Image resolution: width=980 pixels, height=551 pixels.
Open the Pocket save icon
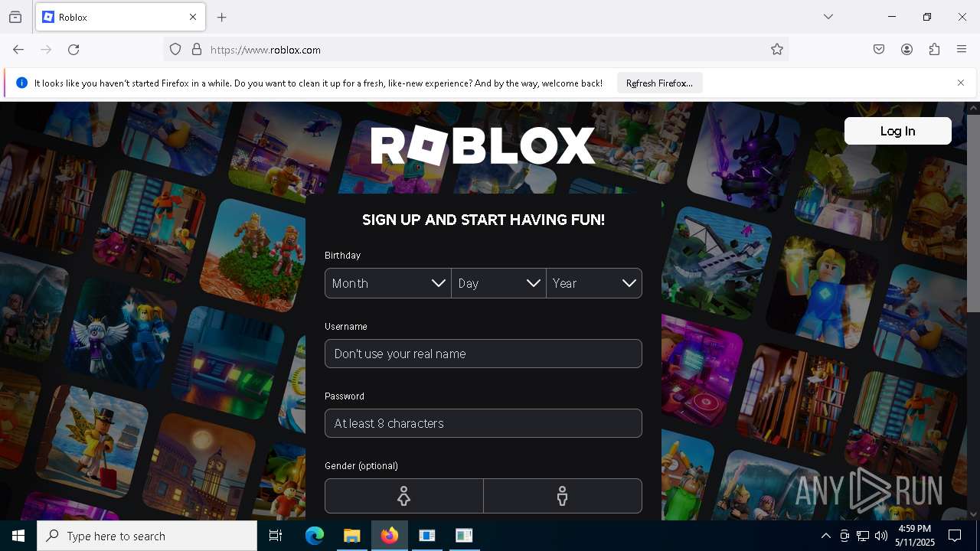[x=879, y=50]
